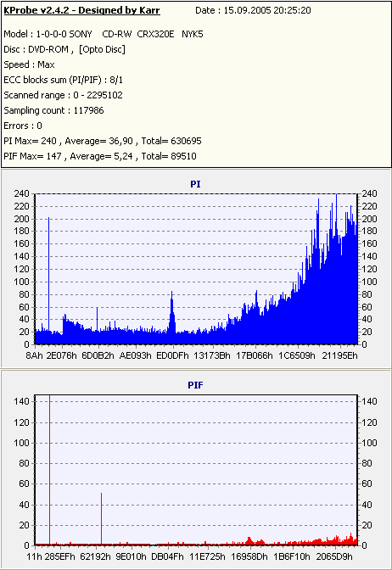The image size is (392, 570).
Task: Click the Scanned range line
Action: (x=63, y=95)
